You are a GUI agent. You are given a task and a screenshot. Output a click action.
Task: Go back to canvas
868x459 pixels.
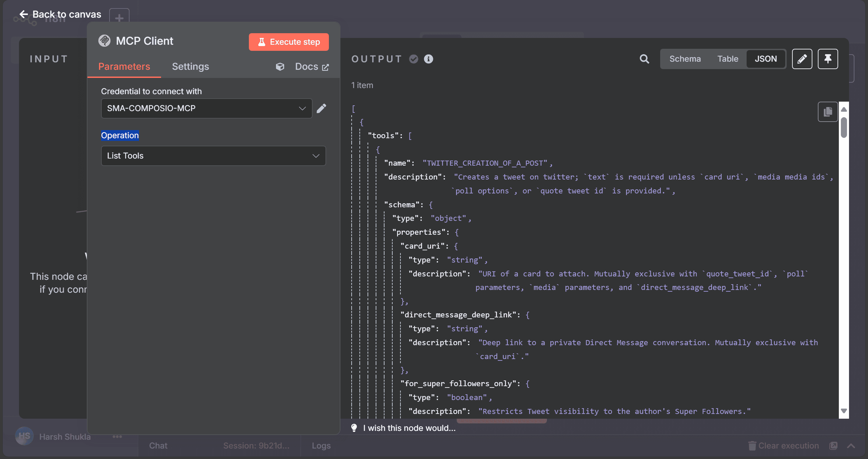pyautogui.click(x=60, y=14)
